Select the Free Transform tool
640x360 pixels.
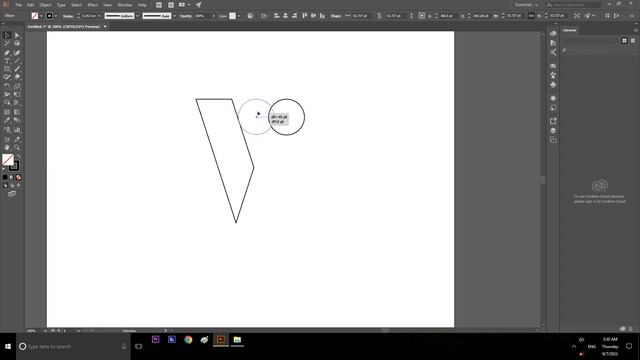(17, 94)
